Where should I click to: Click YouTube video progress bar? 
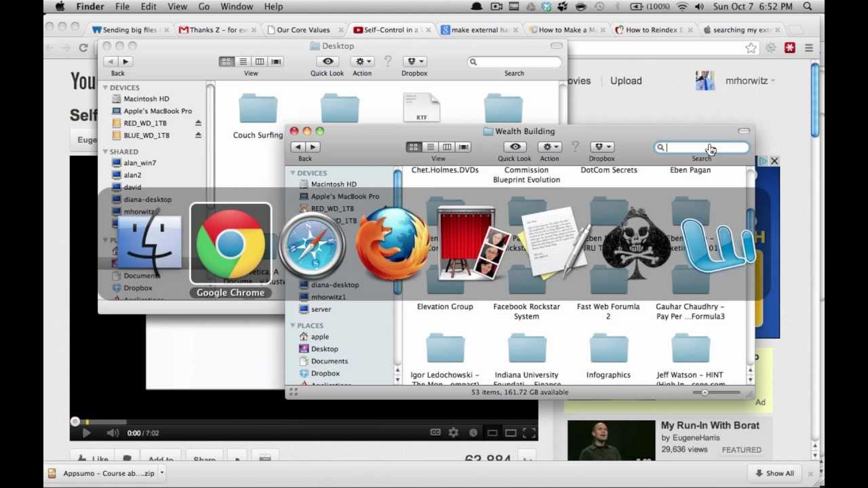(x=304, y=422)
